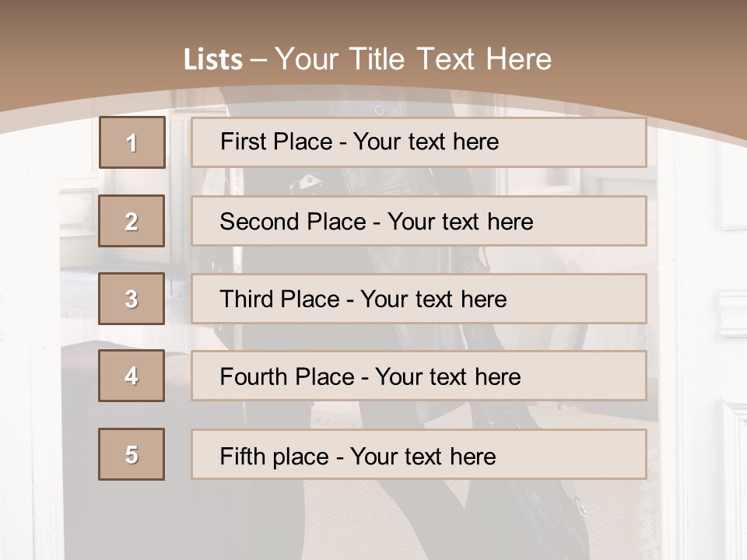Click "Your text here" in Third Place row
Image resolution: width=747 pixels, height=560 pixels.
[x=433, y=299]
